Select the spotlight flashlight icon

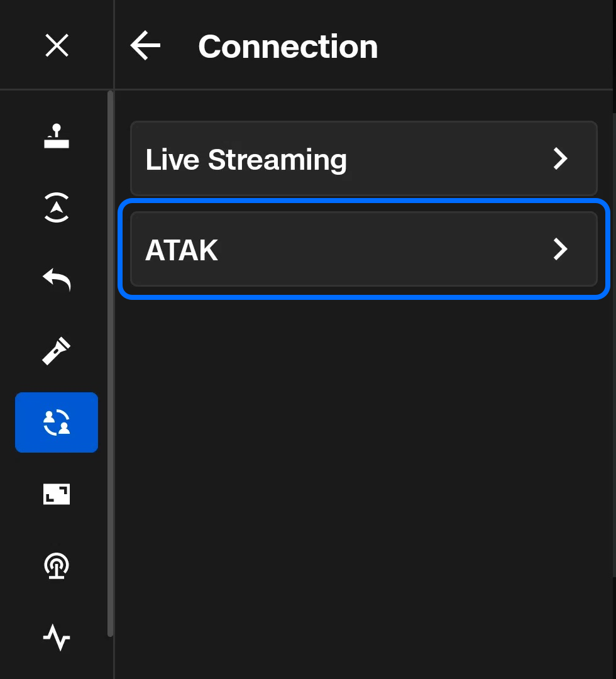pos(57,351)
